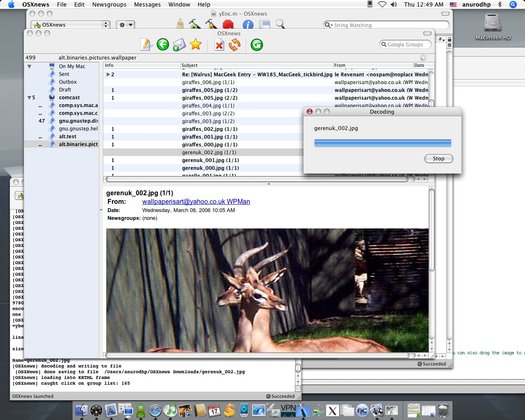The width and height of the screenshot is (525, 420).
Task: Open the anurodhp user menu
Action: [x=476, y=4]
